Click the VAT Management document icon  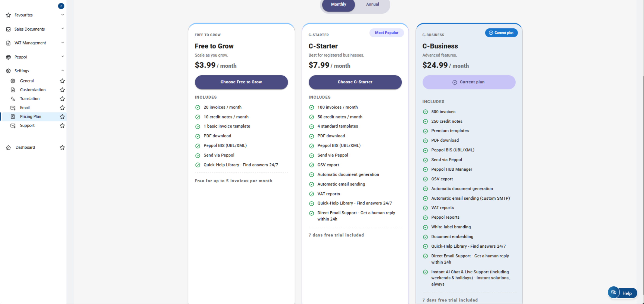click(8, 43)
